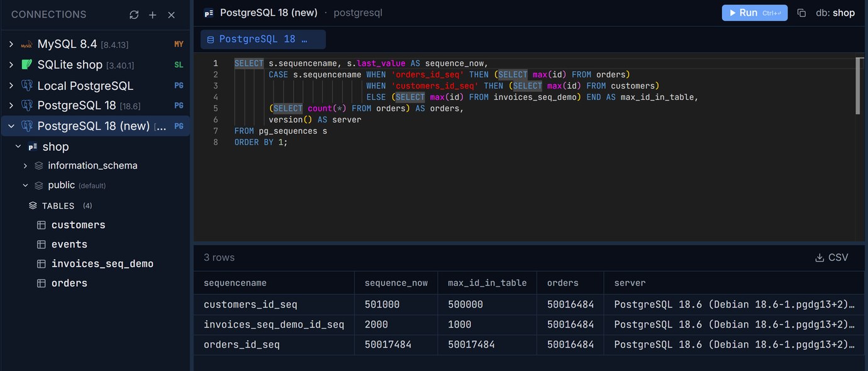The height and width of the screenshot is (371, 868).
Task: Select the customers table
Action: click(x=79, y=225)
